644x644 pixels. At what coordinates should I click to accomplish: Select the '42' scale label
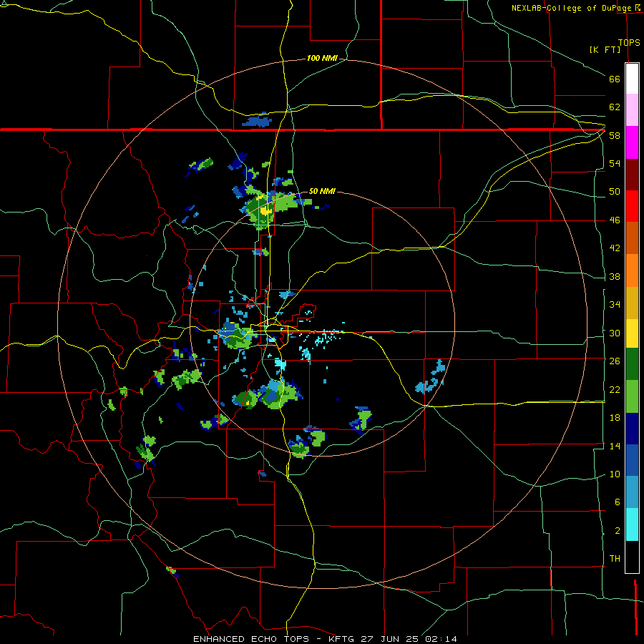click(615, 248)
